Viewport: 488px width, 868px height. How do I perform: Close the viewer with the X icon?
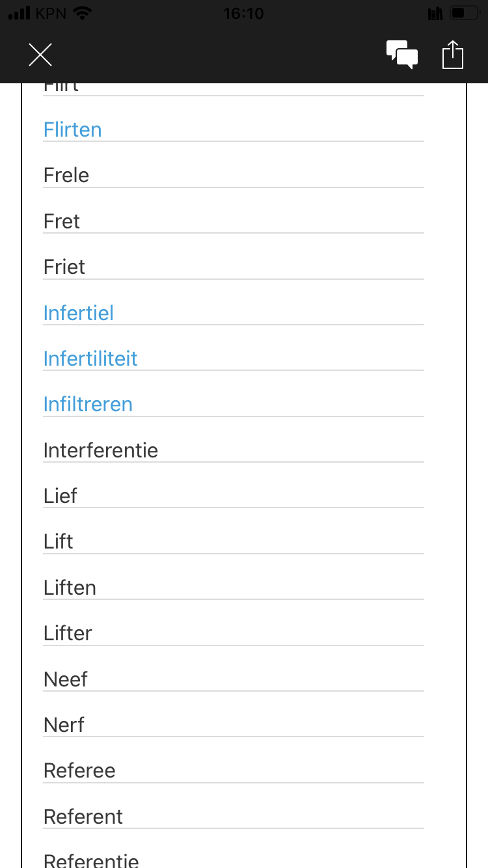click(40, 55)
